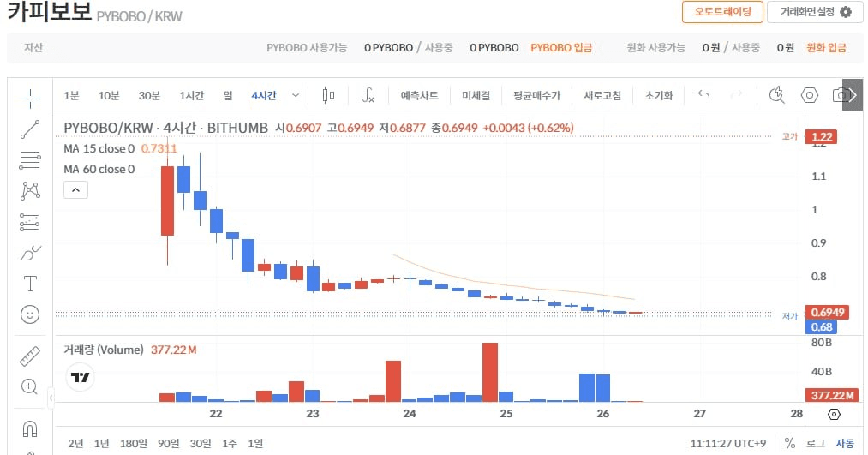The image size is (868, 455).
Task: Open the horizontal lines tool group
Action: pos(30,160)
